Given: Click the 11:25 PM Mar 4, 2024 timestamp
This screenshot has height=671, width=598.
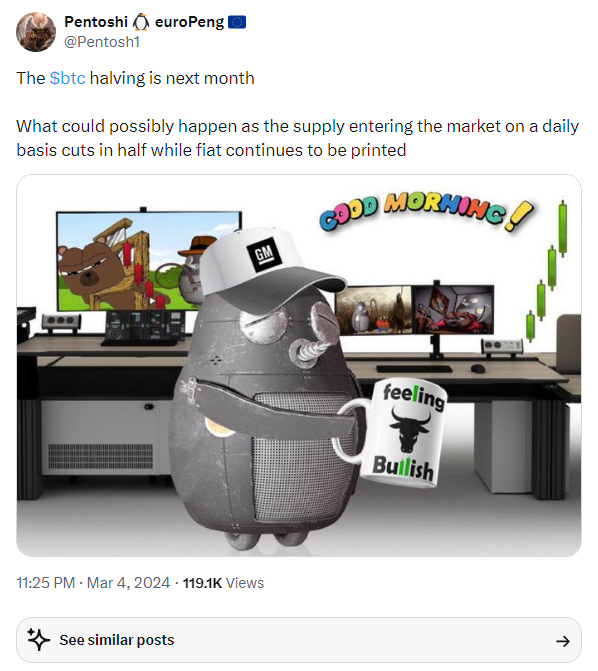Looking at the screenshot, I should (93, 583).
